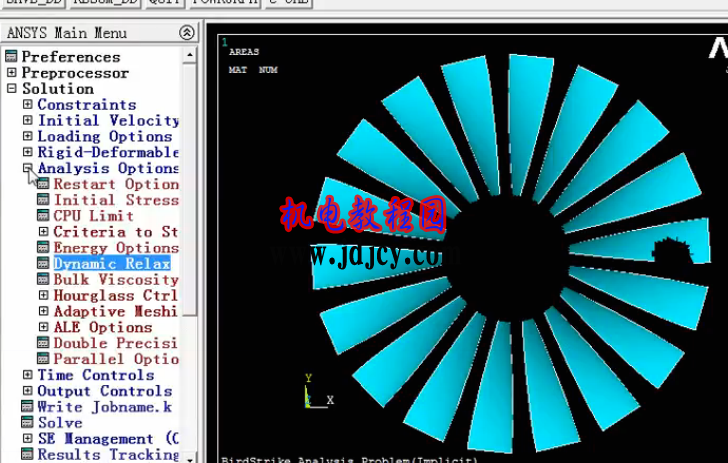Click the Restart Option dialog icon
The width and height of the screenshot is (728, 463).
43,184
